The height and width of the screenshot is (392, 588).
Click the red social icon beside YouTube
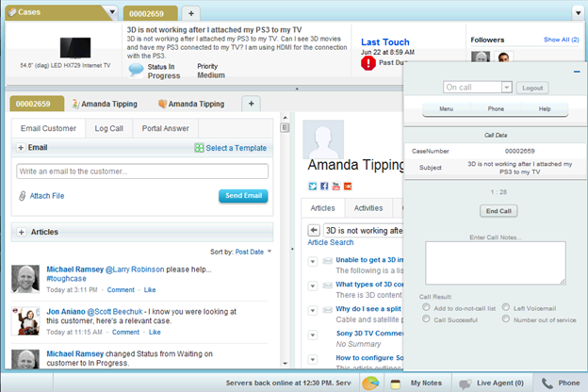point(348,186)
